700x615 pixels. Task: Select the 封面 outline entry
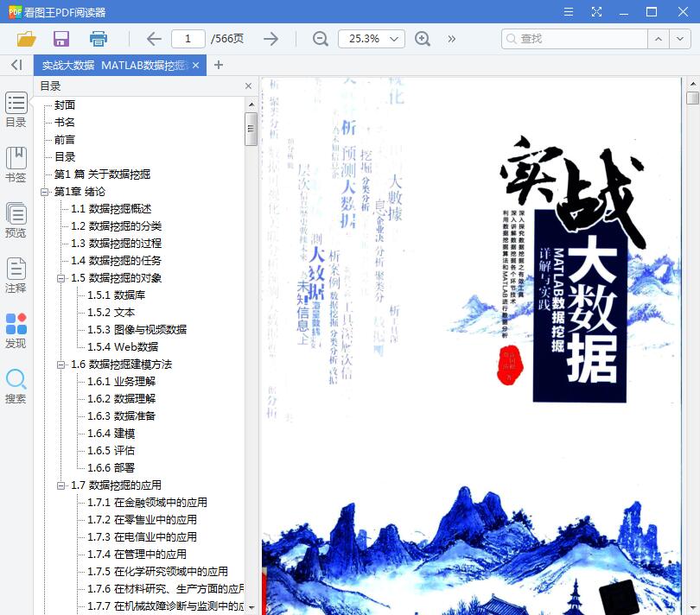(65, 105)
